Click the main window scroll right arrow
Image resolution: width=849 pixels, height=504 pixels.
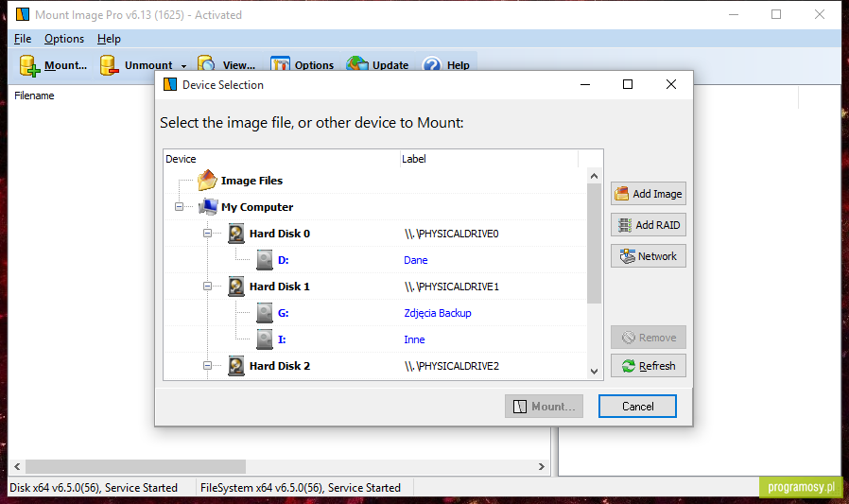(x=542, y=466)
